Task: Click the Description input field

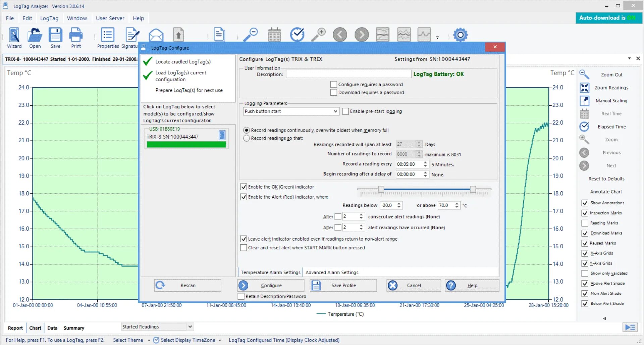Action: pyautogui.click(x=348, y=74)
